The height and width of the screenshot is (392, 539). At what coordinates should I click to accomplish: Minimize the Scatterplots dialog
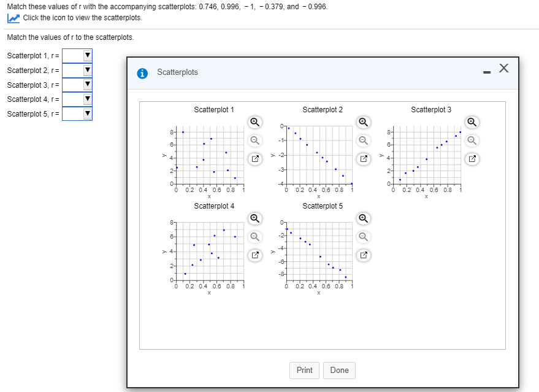[487, 72]
